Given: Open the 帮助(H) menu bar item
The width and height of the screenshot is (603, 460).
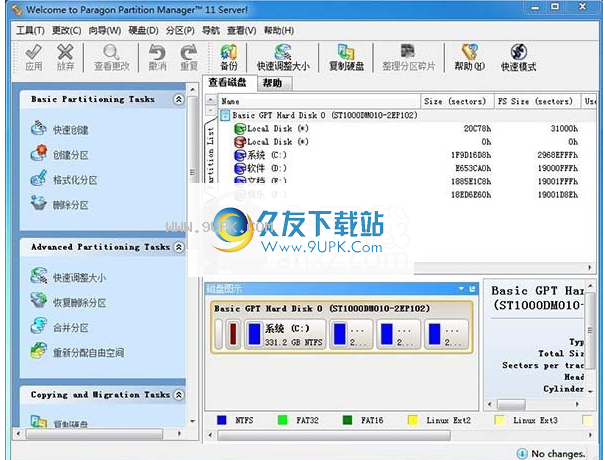Looking at the screenshot, I should [279, 30].
